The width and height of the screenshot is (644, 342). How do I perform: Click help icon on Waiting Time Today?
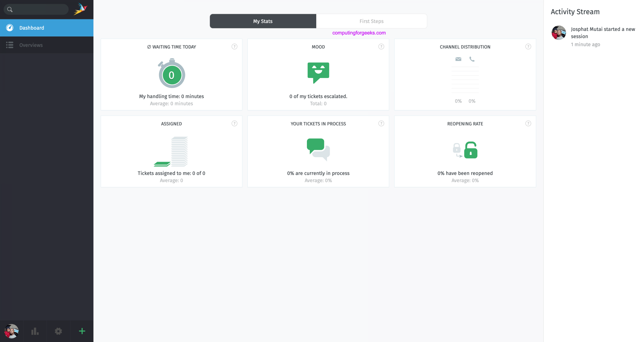point(234,47)
